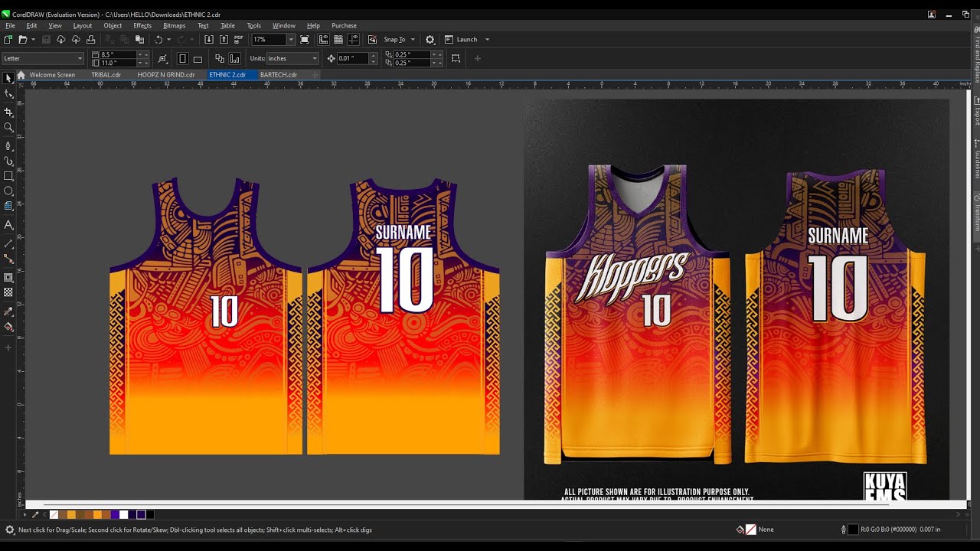The image size is (980, 551).
Task: Select the Interactive Fill bucket tool
Action: coord(8,327)
